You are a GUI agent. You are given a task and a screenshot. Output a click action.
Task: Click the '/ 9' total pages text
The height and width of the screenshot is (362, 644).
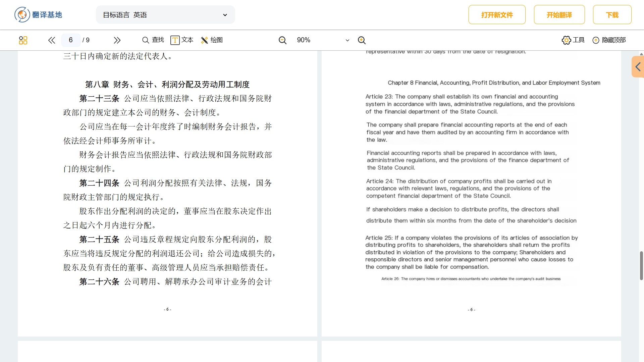tap(86, 40)
